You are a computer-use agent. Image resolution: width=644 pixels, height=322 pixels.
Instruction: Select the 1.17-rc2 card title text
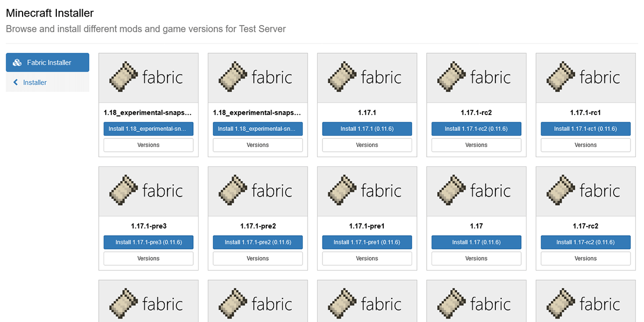pos(586,226)
